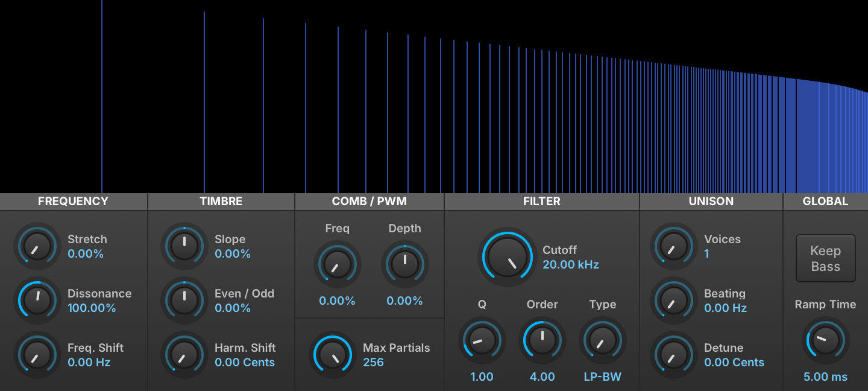Image resolution: width=868 pixels, height=391 pixels.
Task: Select the 0.00% value under Depth
Action: [404, 301]
